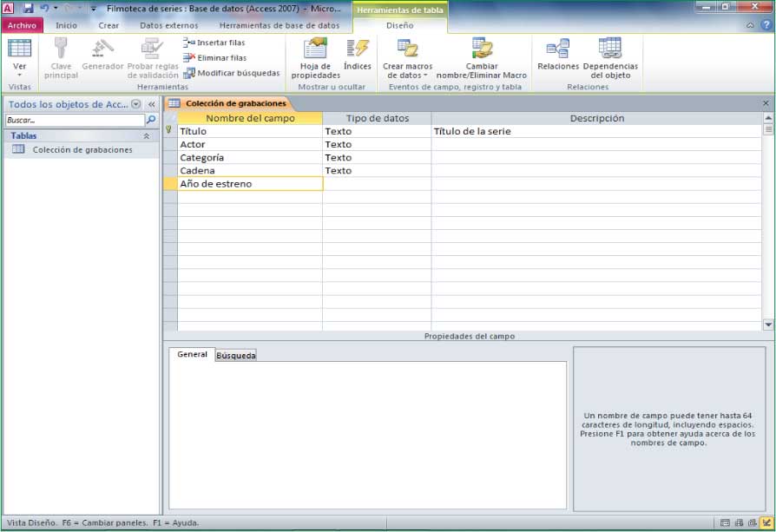
Task: Click the Descripción column header
Action: (597, 118)
